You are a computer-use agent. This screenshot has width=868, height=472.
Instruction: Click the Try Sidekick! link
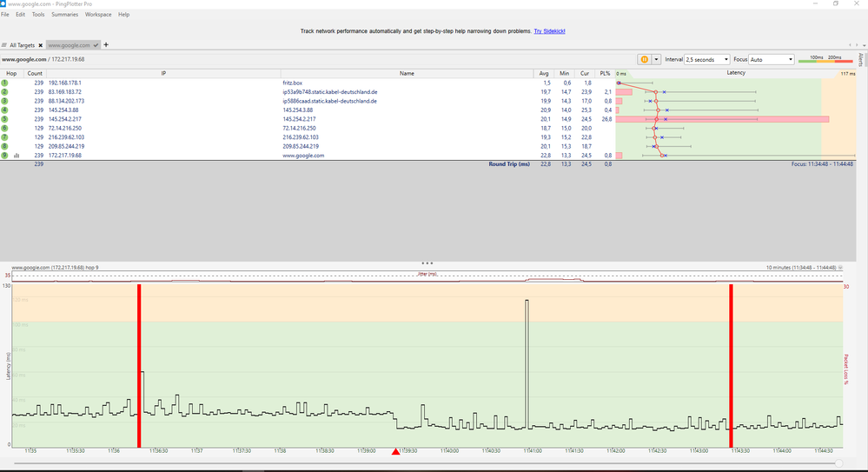549,30
